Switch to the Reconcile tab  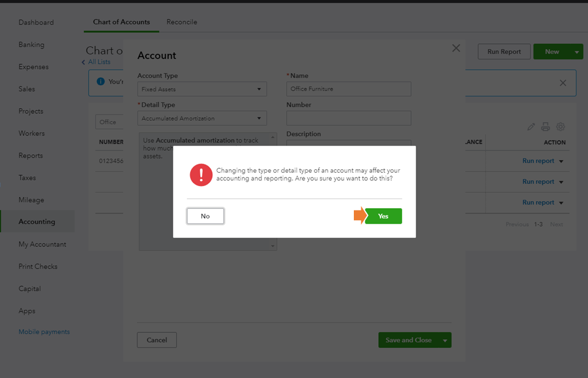pos(182,22)
